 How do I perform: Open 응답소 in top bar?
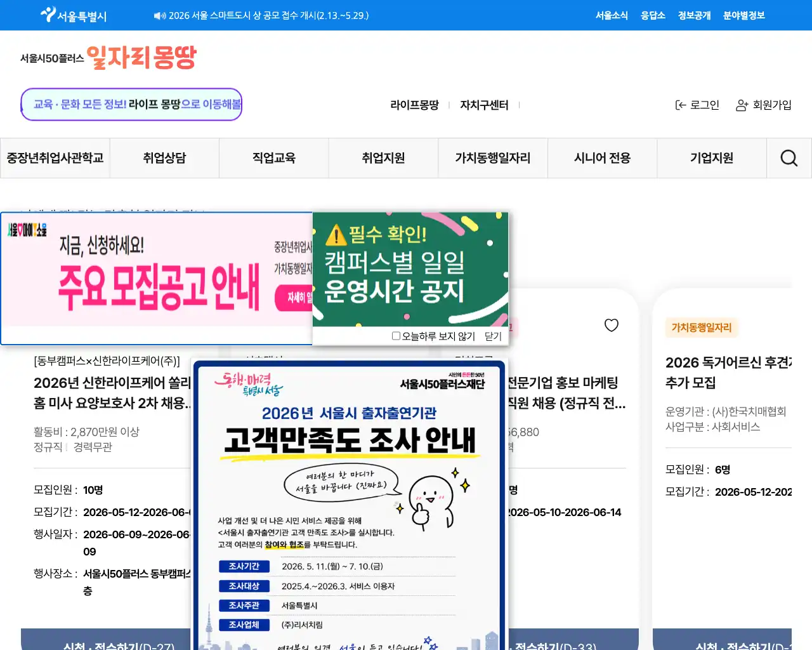653,15
